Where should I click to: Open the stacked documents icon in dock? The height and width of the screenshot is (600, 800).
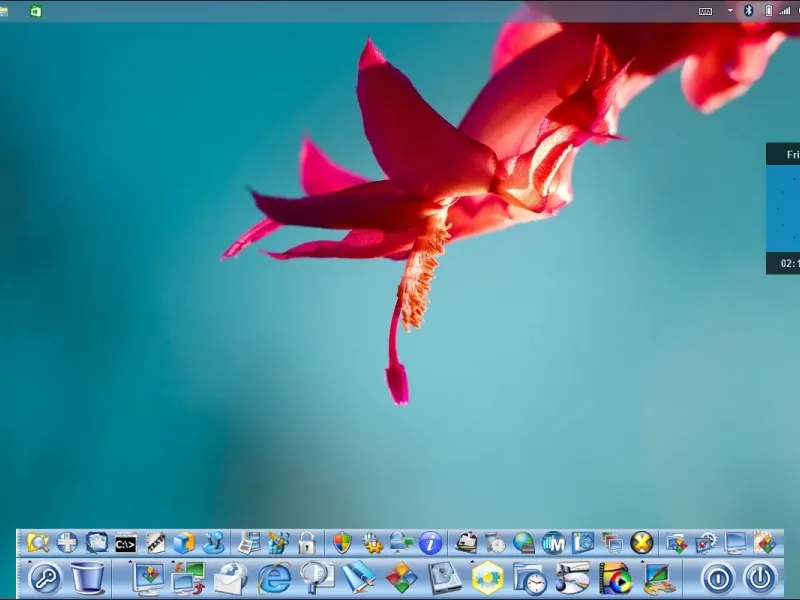point(96,543)
